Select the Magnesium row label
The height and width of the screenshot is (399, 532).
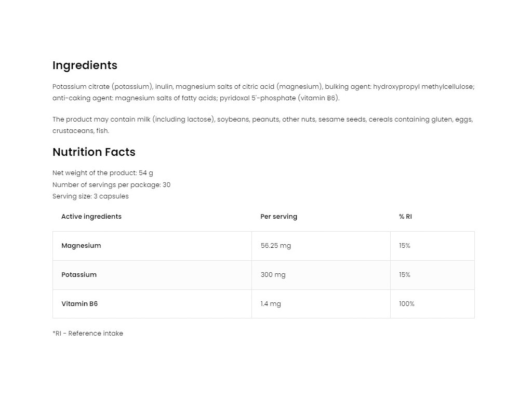tap(81, 246)
